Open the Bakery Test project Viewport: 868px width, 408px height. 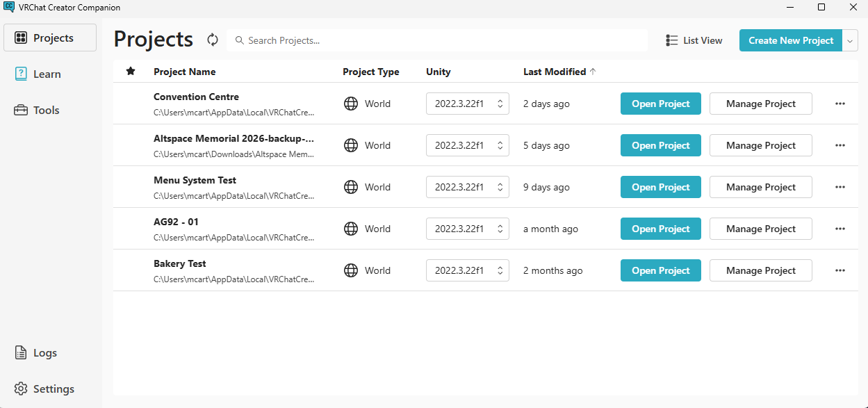point(661,270)
